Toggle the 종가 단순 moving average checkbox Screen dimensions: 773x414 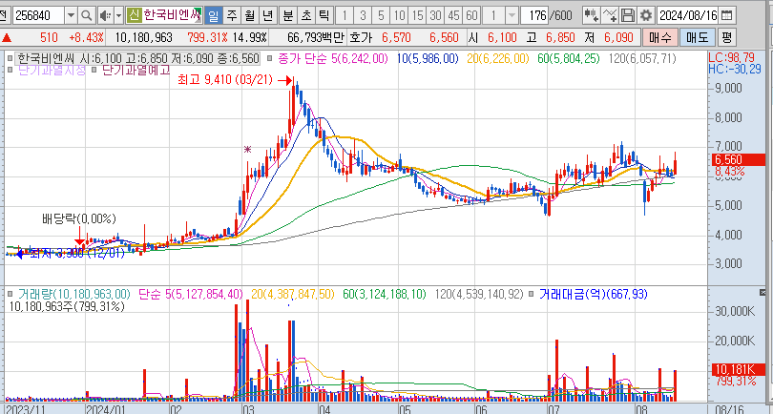point(269,59)
